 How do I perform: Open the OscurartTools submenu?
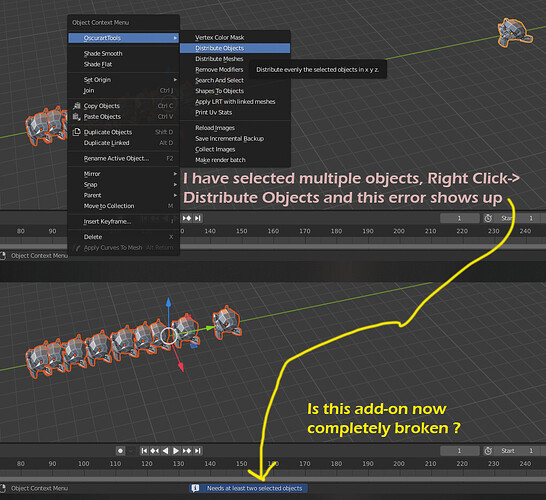(x=124, y=38)
